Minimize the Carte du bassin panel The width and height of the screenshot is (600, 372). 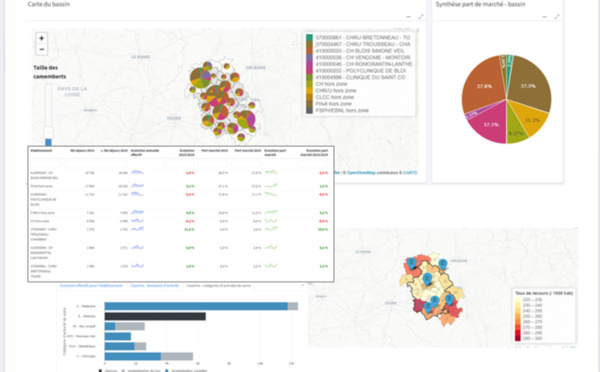click(x=408, y=17)
